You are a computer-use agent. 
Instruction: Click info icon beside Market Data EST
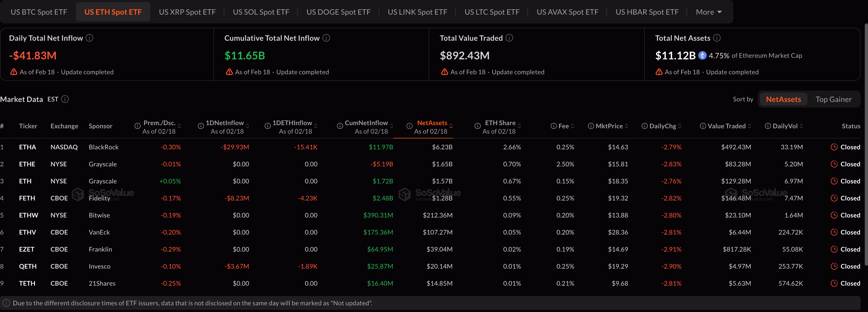point(65,99)
